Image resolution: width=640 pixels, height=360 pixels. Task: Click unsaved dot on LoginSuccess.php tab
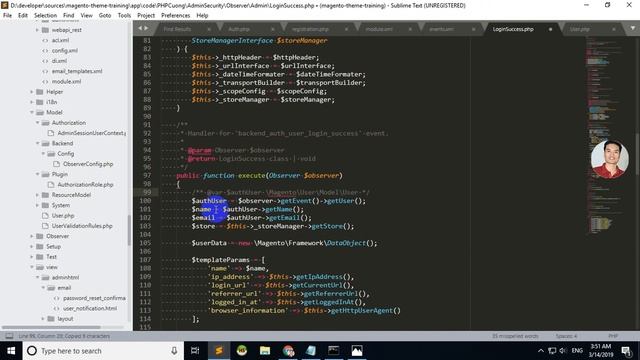(550, 29)
